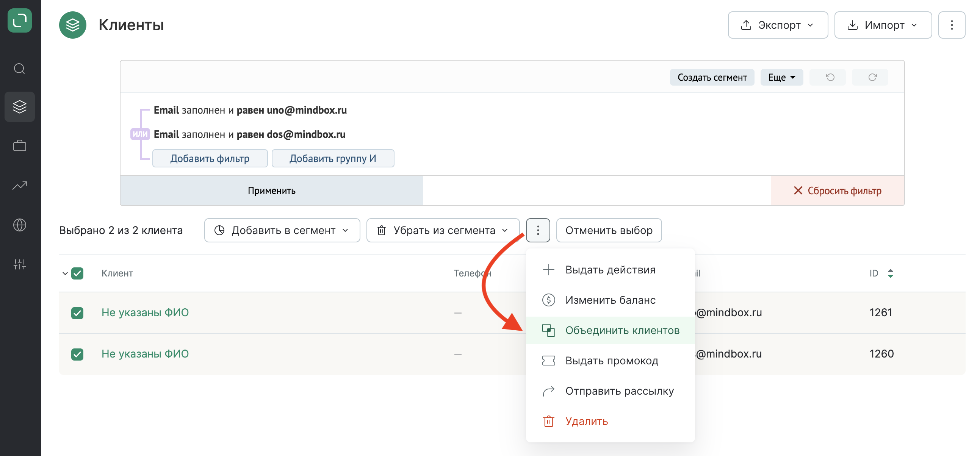Click the arrow icon of Отправить рассылку

click(548, 391)
